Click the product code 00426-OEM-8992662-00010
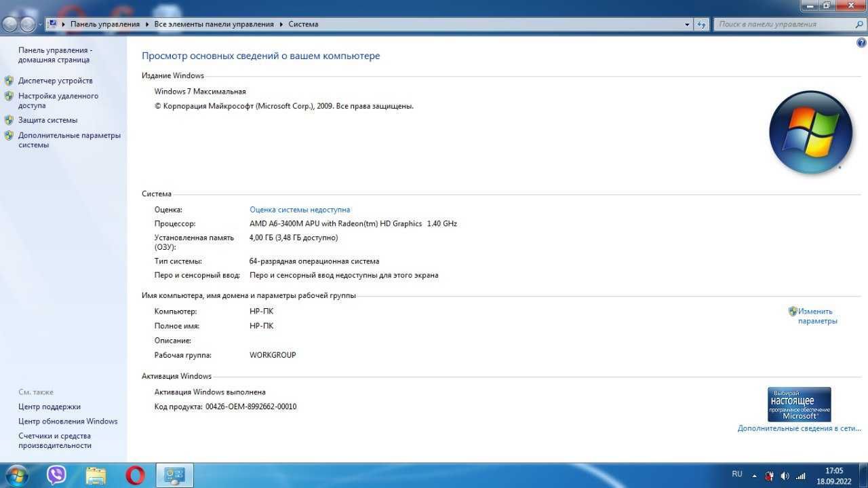The image size is (868, 488). tap(251, 407)
